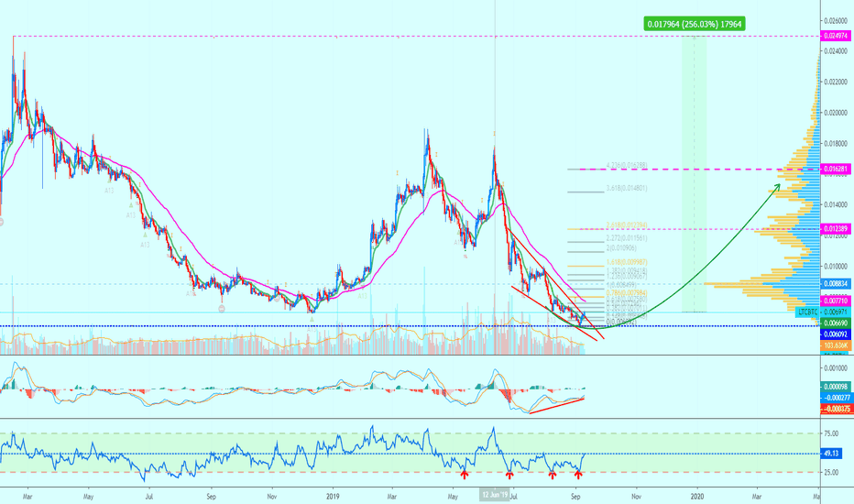This screenshot has height=504, width=854.
Task: Click the 0.010000 price axis tick
Action: coord(836,267)
